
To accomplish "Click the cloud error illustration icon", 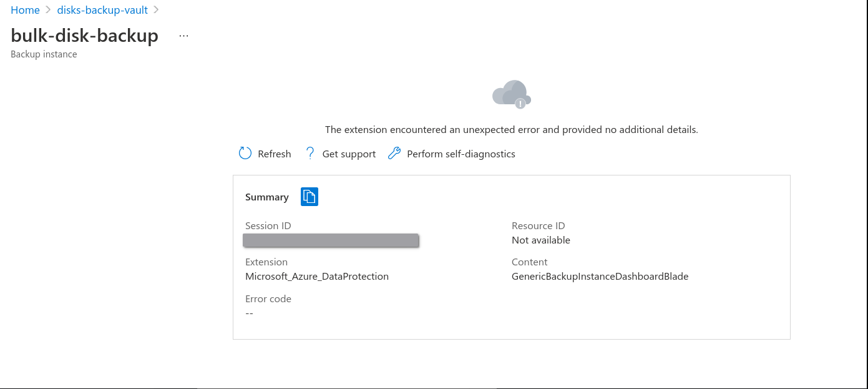I will (511, 94).
